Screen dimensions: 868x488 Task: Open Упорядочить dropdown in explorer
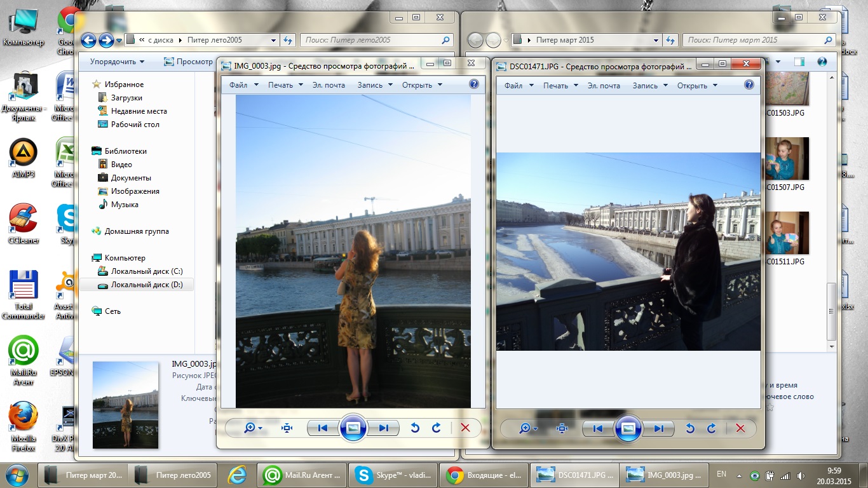pyautogui.click(x=117, y=62)
